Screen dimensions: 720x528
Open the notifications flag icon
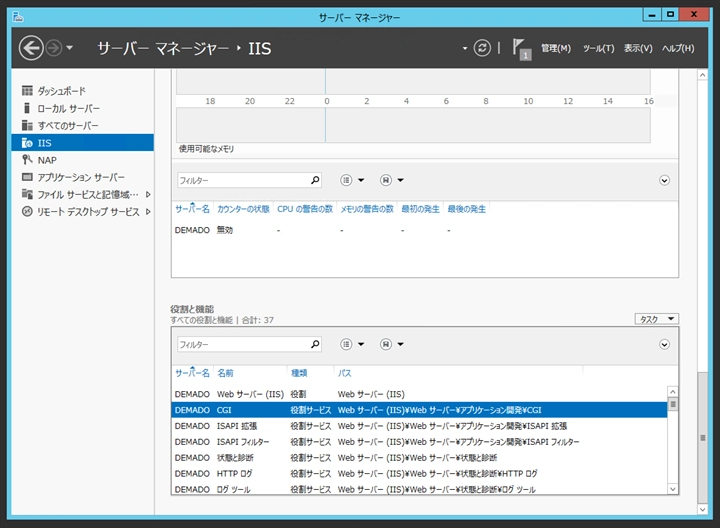pyautogui.click(x=521, y=49)
